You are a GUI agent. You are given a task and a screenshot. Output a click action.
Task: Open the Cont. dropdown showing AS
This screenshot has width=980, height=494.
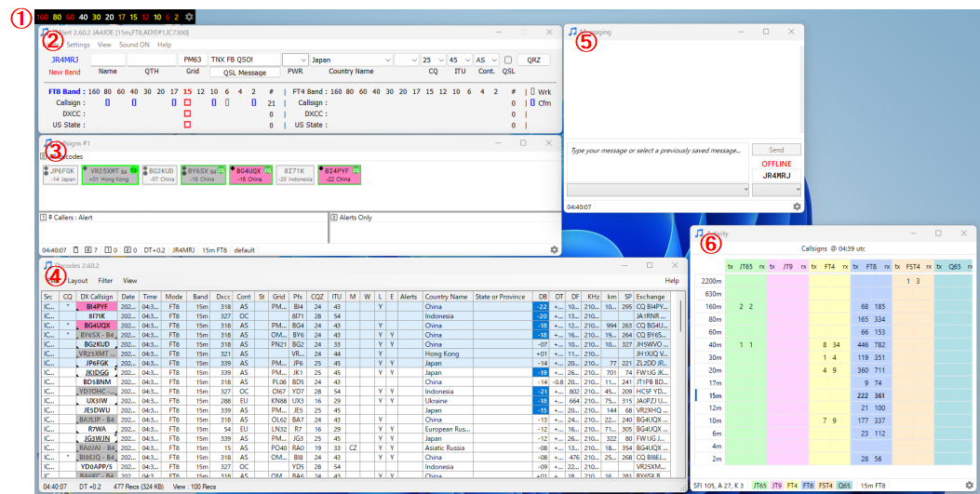coord(486,60)
